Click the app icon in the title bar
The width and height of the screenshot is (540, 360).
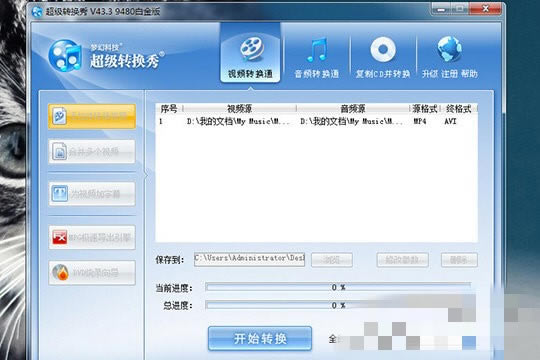(37, 11)
